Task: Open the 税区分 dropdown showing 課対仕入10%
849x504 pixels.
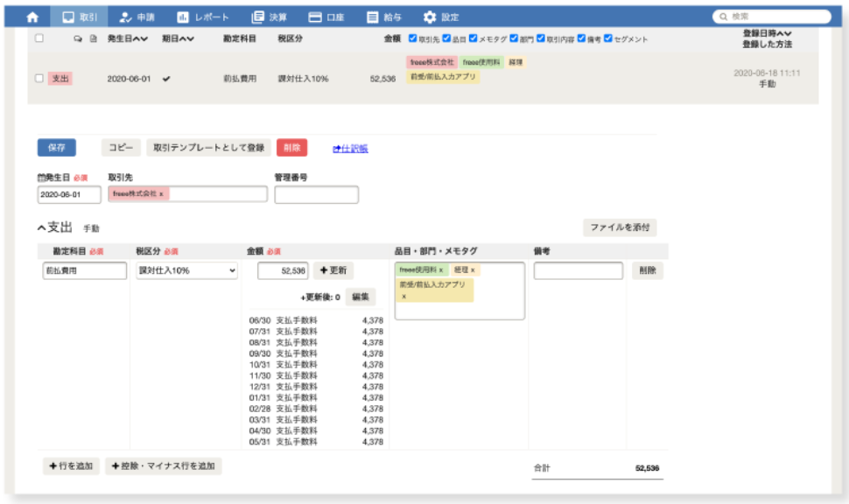Action: point(187,271)
